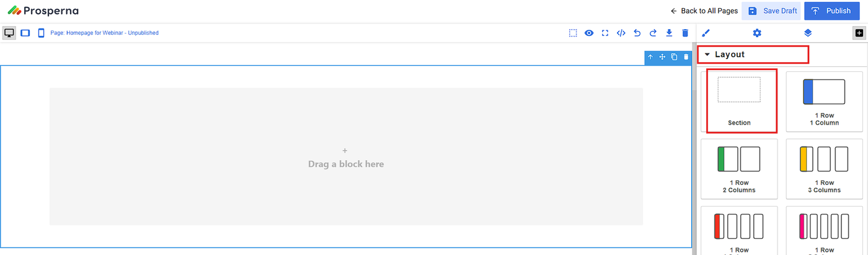868x255 pixels.
Task: Collapse the Layout category
Action: pos(708,55)
